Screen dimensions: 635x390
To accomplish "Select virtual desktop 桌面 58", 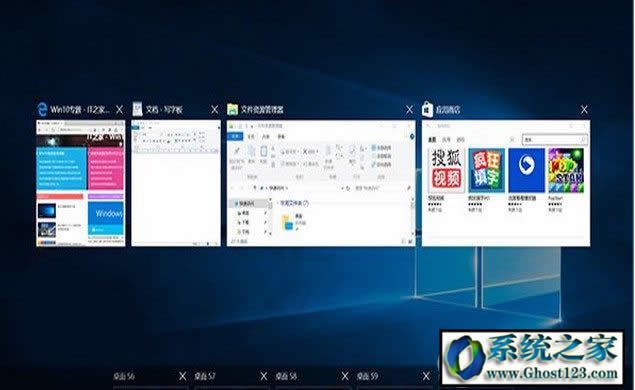I will pyautogui.click(x=286, y=376).
